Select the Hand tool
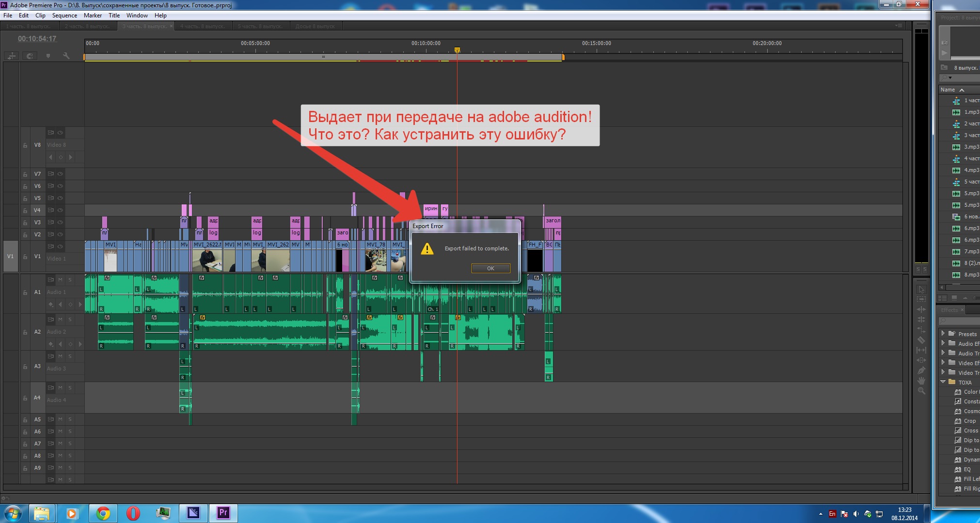 pyautogui.click(x=921, y=381)
